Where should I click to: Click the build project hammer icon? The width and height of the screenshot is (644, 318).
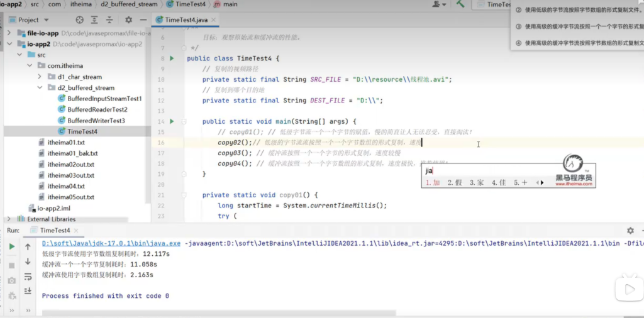click(x=460, y=4)
